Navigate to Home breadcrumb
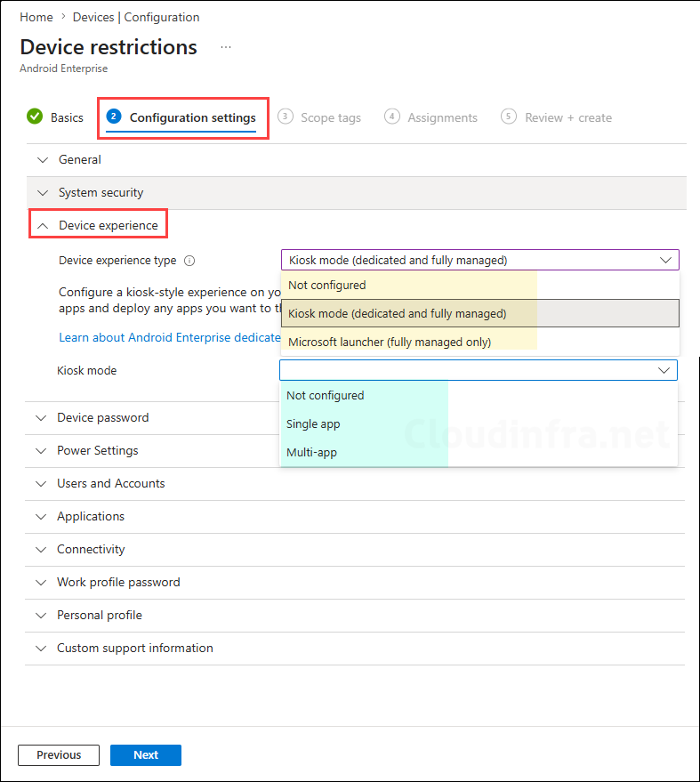The width and height of the screenshot is (700, 782). click(36, 17)
